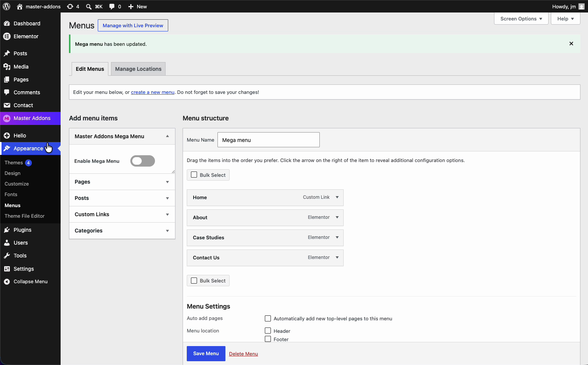This screenshot has width=588, height=365.
Task: Open Design in the Appearance submenu
Action: pyautogui.click(x=13, y=173)
